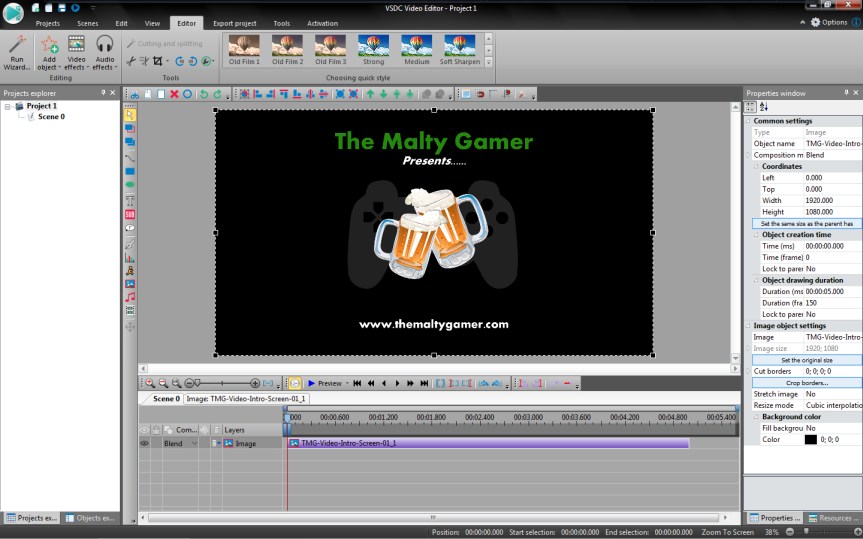Switch to the Resources tab
Image resolution: width=863 pixels, height=539 pixels.
[x=833, y=518]
